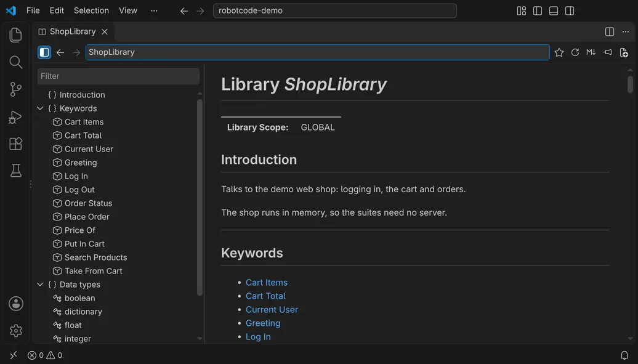Viewport: 638px width, 364px height.
Task: Open the Cart Total keyword link
Action: (265, 296)
